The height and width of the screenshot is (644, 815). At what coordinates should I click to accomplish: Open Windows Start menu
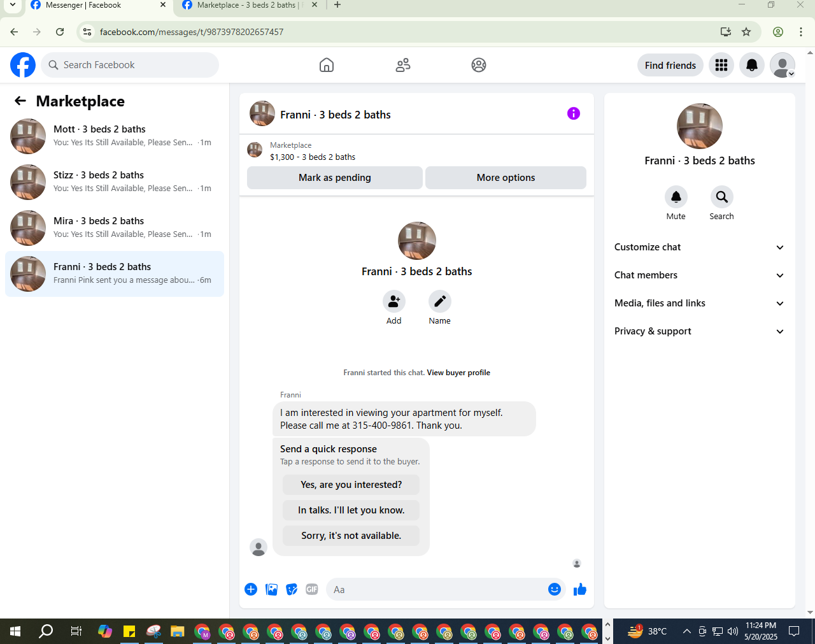pos(15,631)
